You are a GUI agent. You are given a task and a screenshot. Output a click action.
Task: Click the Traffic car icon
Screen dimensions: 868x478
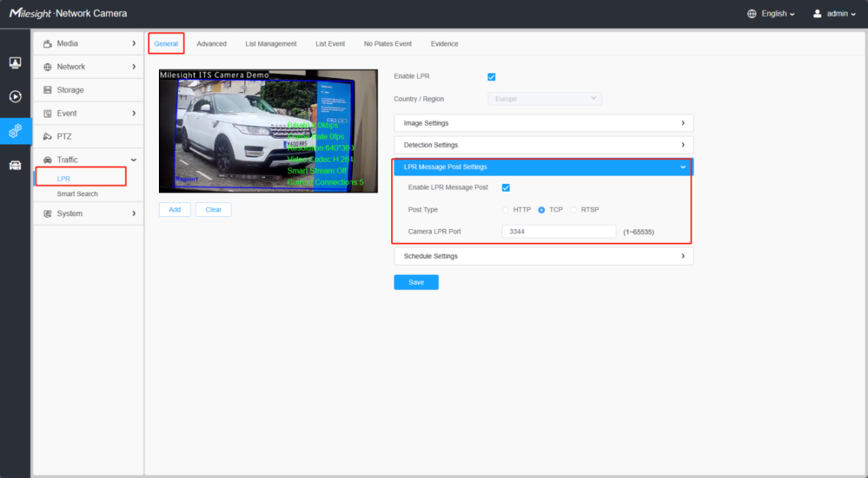[x=47, y=160]
